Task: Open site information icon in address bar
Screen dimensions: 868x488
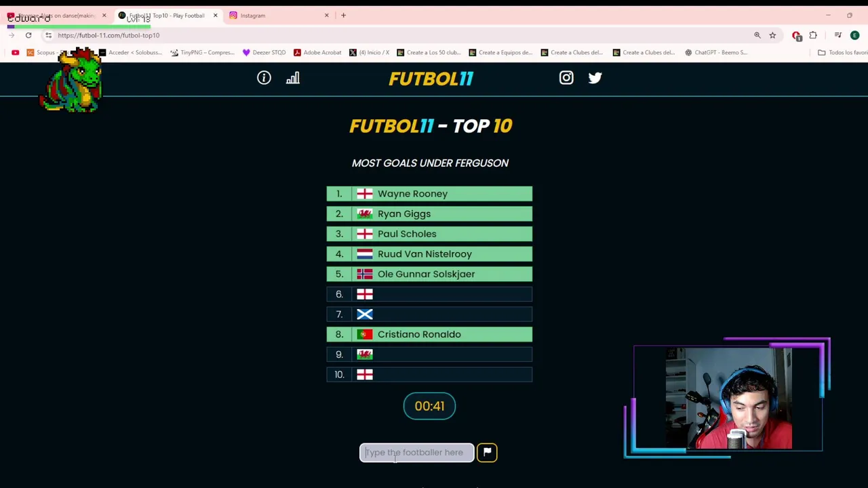Action: pos(48,35)
